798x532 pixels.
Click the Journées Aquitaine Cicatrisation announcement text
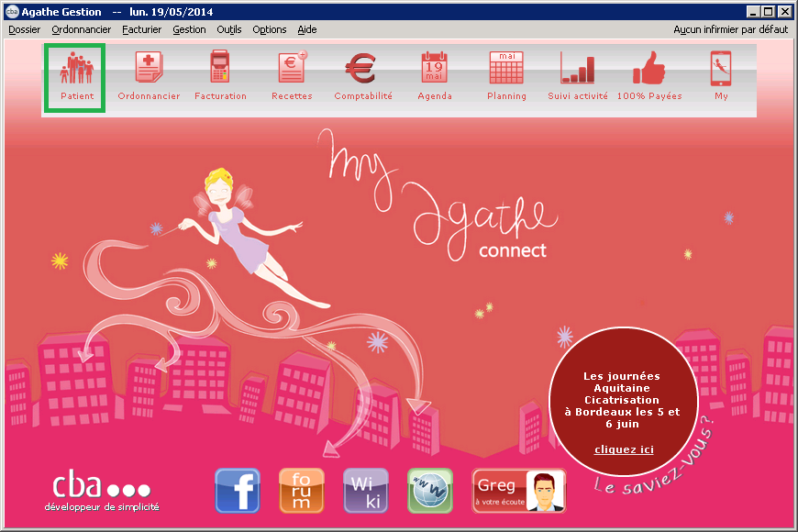click(622, 400)
